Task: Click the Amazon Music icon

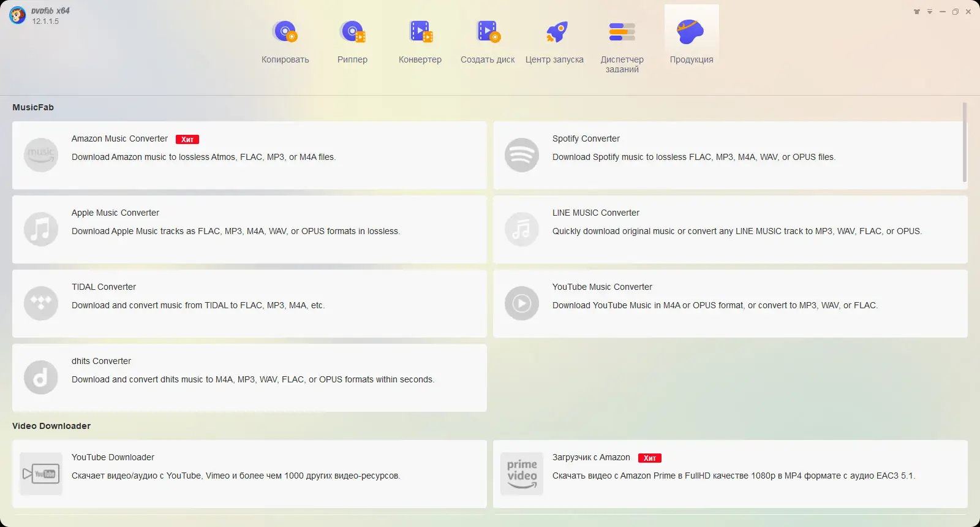Action: (x=41, y=155)
